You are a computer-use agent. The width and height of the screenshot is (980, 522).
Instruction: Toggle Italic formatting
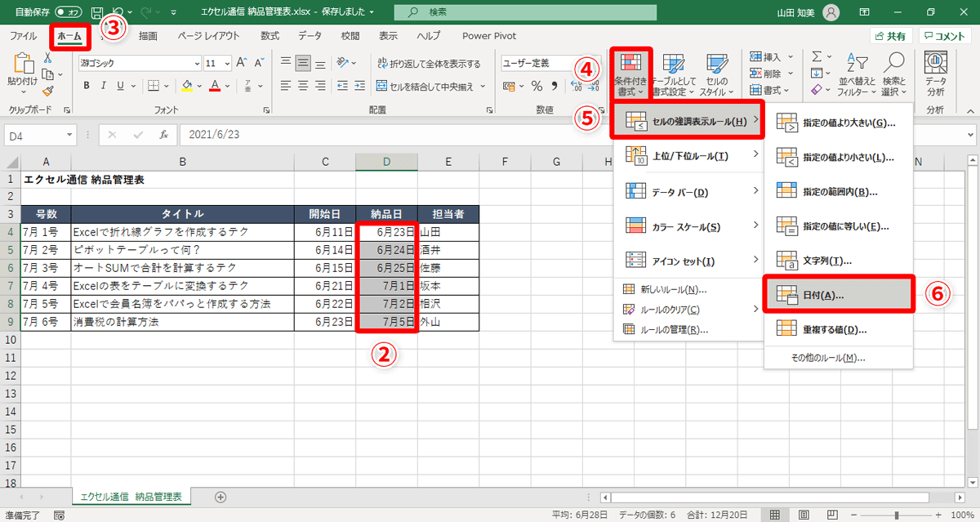point(105,85)
